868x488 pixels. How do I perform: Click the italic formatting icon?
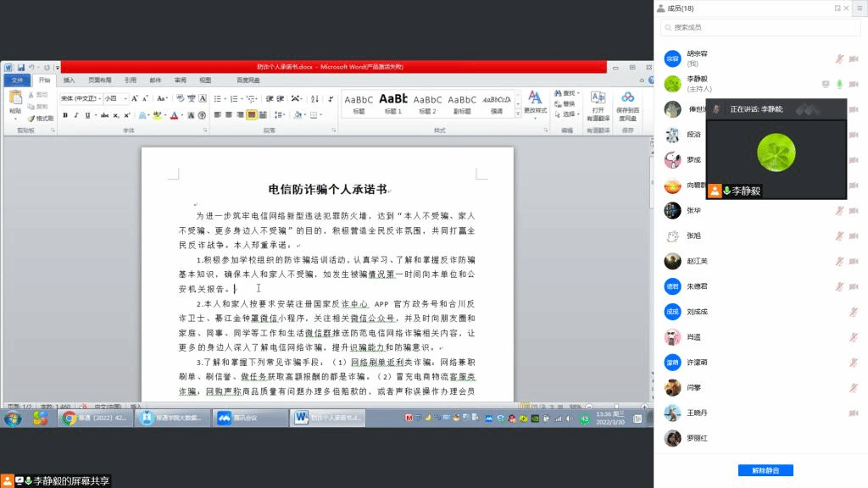pos(76,115)
